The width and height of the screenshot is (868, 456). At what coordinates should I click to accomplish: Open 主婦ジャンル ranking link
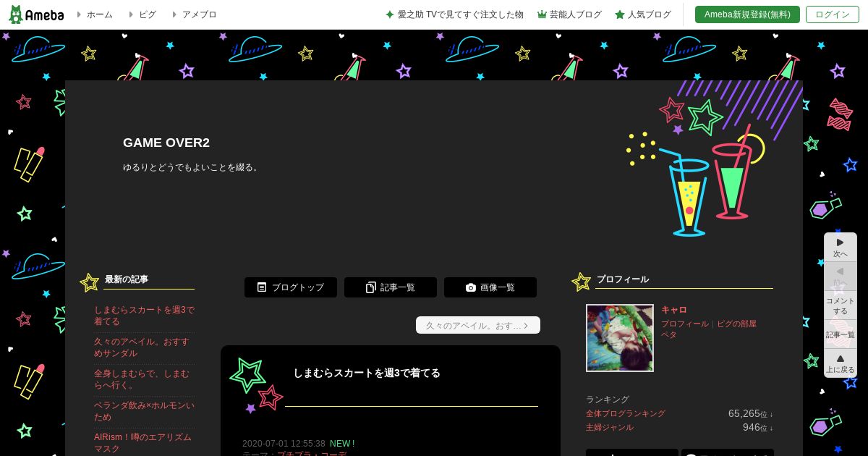610,427
